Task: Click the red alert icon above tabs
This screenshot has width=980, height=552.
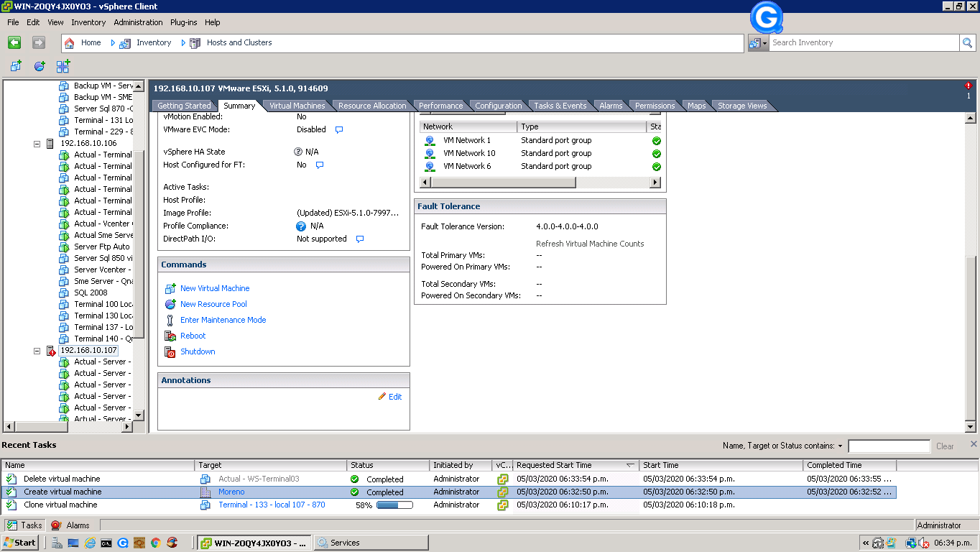Action: tap(968, 86)
